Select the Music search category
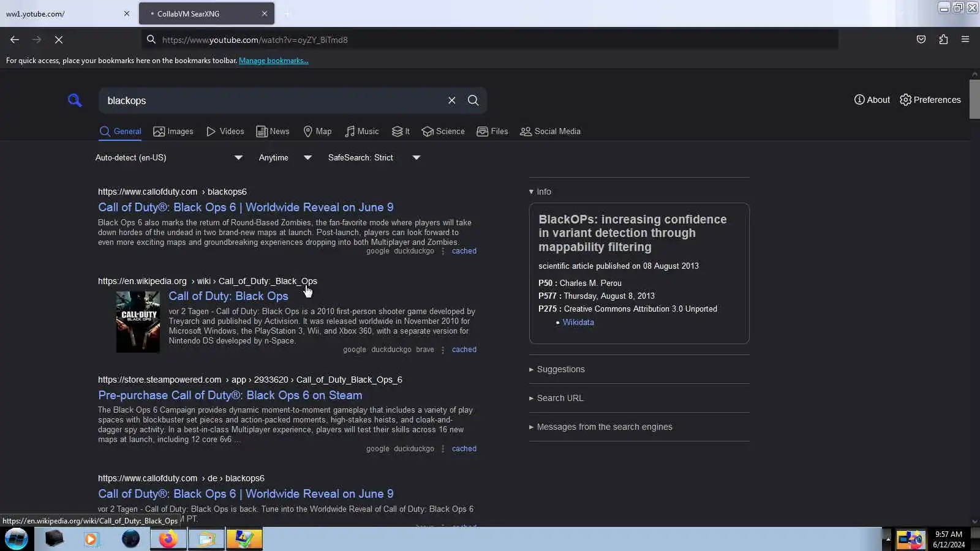This screenshot has height=551, width=980. pyautogui.click(x=361, y=132)
